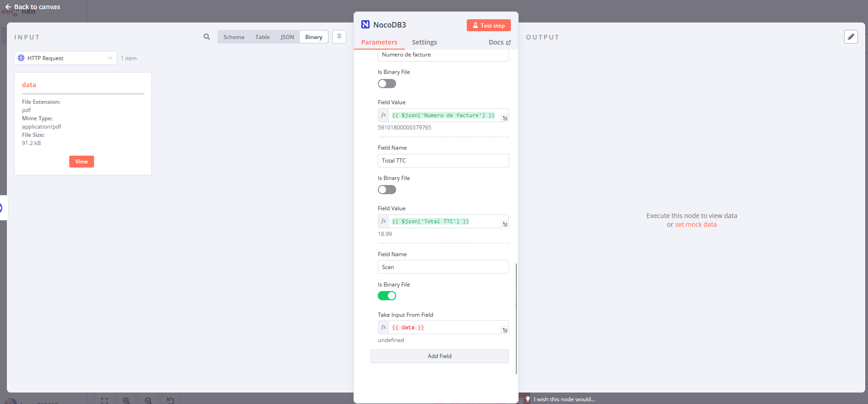
Task: Click the data binary item heading
Action: click(x=29, y=85)
